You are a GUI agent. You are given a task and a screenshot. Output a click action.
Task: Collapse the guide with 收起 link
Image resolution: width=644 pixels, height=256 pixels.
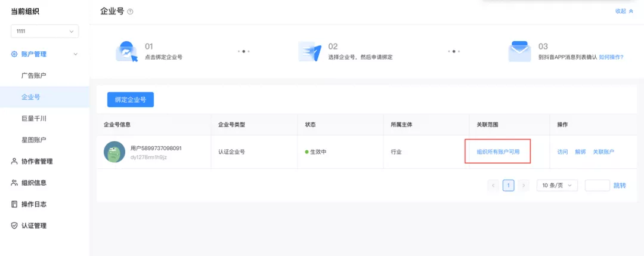pos(624,11)
